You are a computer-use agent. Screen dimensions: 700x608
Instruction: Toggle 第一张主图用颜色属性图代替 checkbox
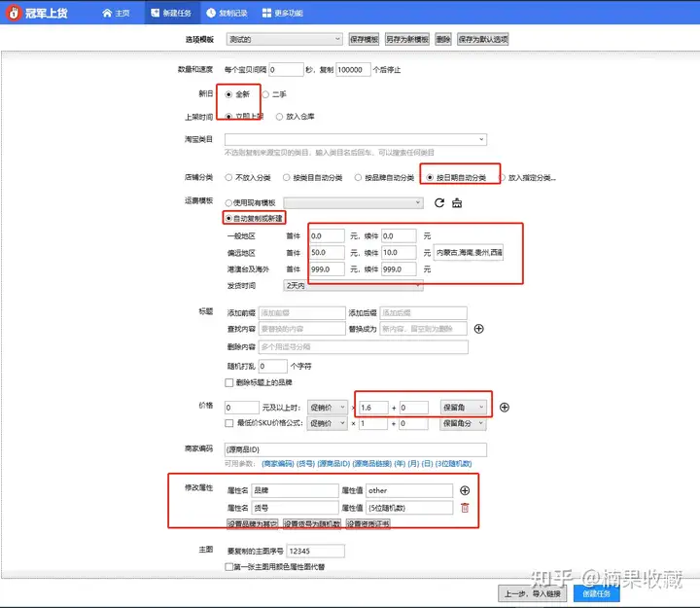[229, 567]
